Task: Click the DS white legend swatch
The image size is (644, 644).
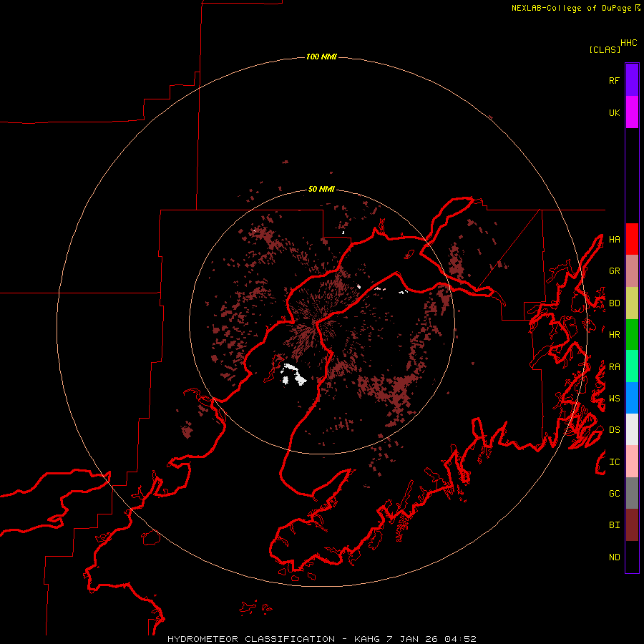Action: 632,429
